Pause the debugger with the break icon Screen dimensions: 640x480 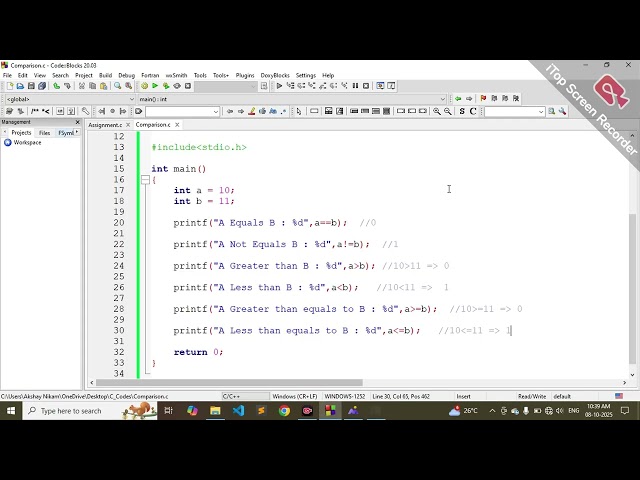click(355, 86)
